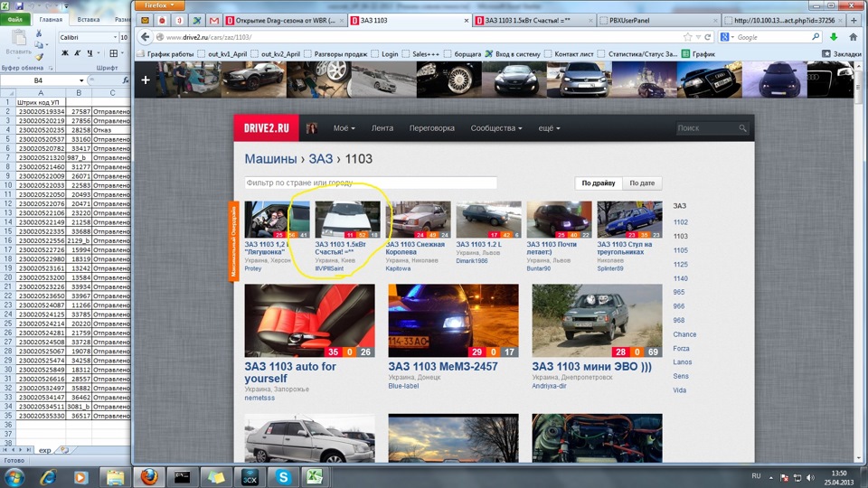
Task: Toggle underline Ч in Excel
Action: coord(90,53)
